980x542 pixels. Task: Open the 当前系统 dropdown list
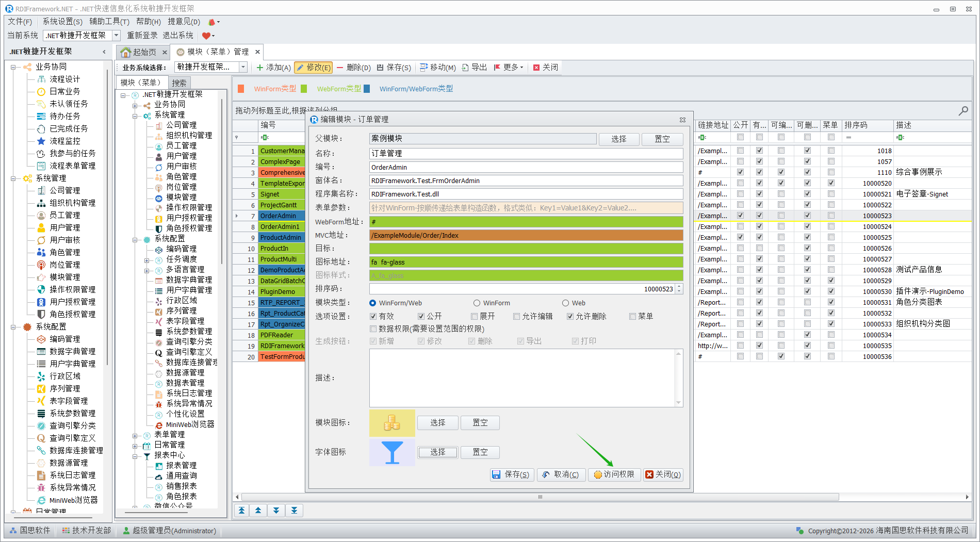point(117,36)
